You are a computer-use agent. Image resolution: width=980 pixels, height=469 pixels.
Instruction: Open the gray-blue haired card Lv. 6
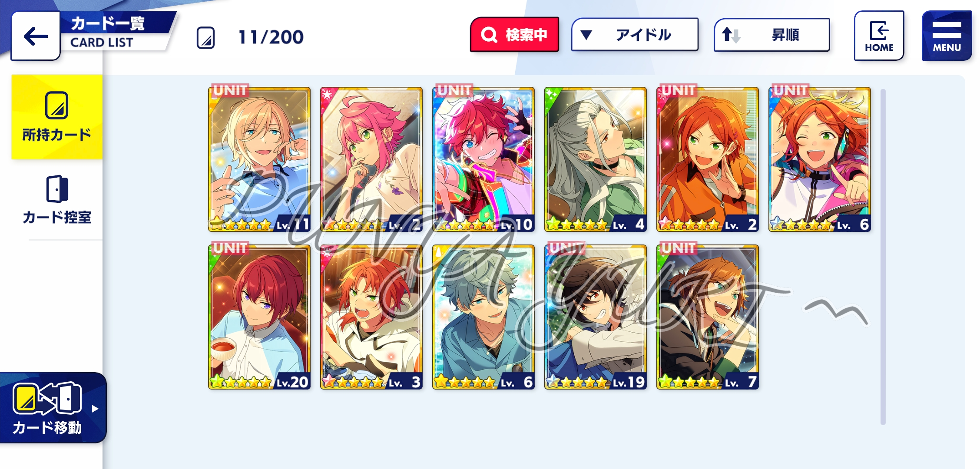(483, 317)
